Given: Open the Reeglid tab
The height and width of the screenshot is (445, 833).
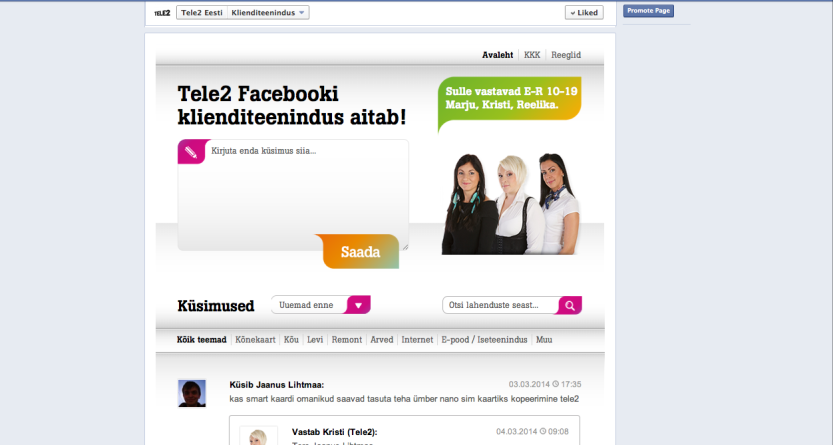Looking at the screenshot, I should pyautogui.click(x=566, y=55).
